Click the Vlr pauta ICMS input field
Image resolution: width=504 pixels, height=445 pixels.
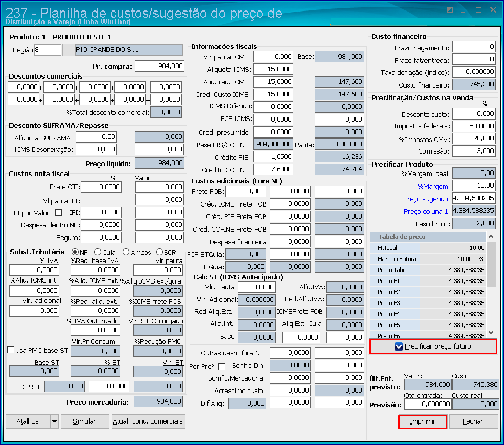pyautogui.click(x=273, y=57)
